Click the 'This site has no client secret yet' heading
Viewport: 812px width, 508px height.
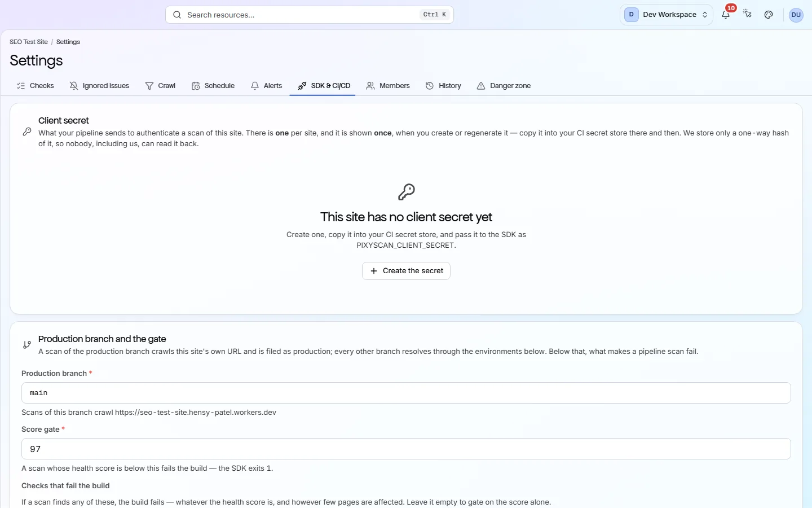click(406, 217)
